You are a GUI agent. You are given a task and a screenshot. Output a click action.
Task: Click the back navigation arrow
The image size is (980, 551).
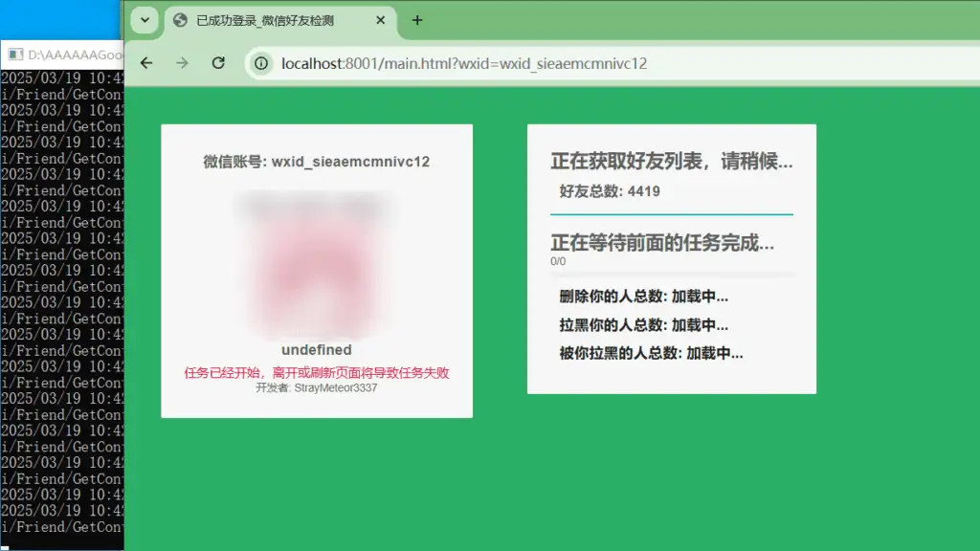click(x=145, y=63)
